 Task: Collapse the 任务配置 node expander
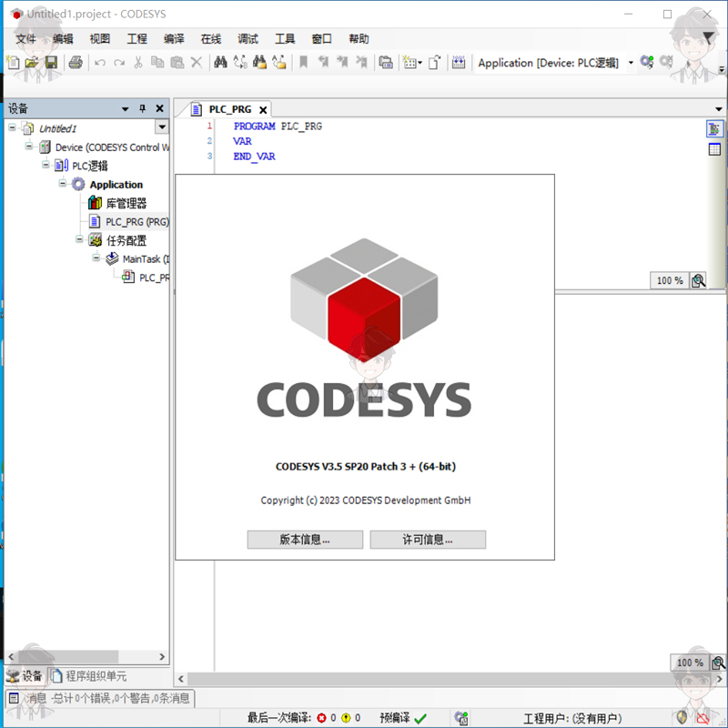[x=79, y=239]
